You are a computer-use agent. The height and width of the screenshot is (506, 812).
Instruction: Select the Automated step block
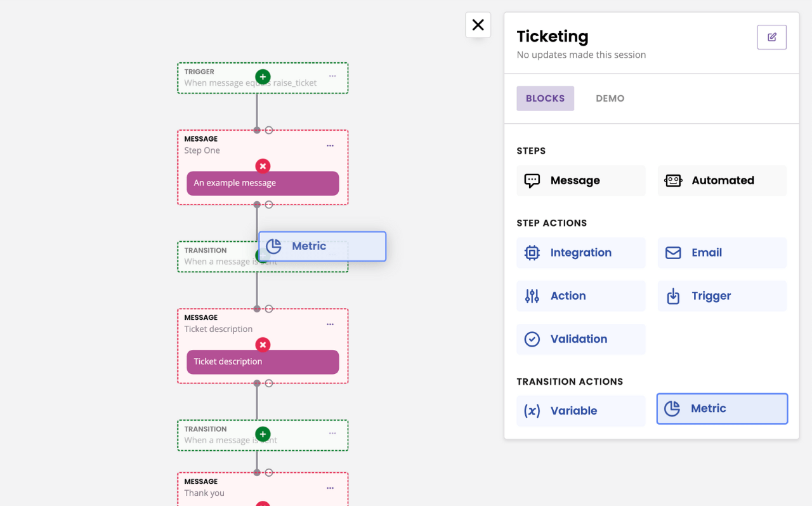click(722, 180)
